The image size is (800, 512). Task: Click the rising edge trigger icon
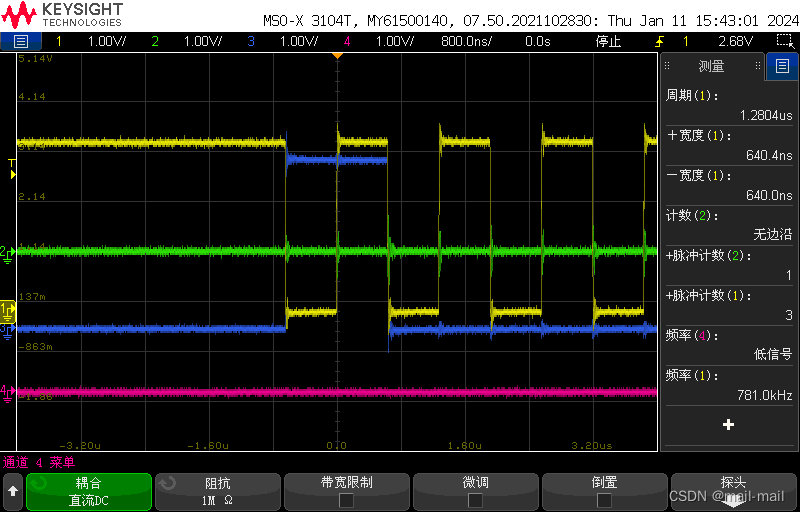coord(660,41)
